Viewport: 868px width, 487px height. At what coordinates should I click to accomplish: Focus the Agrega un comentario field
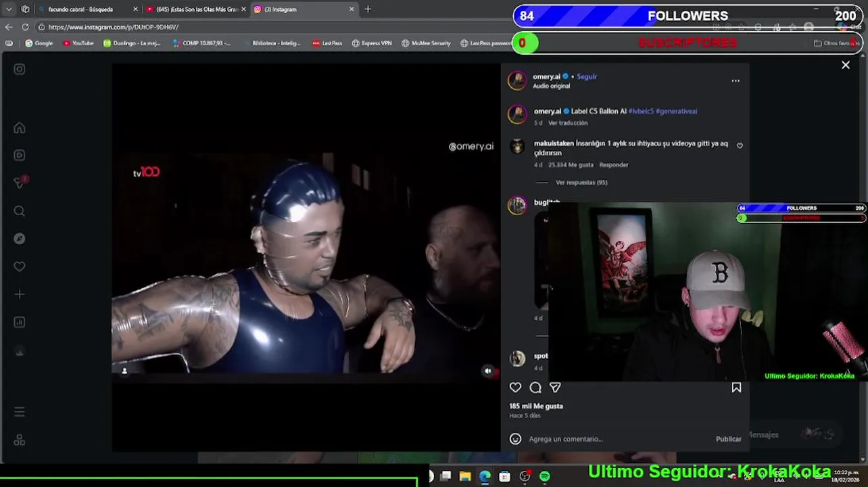[x=619, y=439]
